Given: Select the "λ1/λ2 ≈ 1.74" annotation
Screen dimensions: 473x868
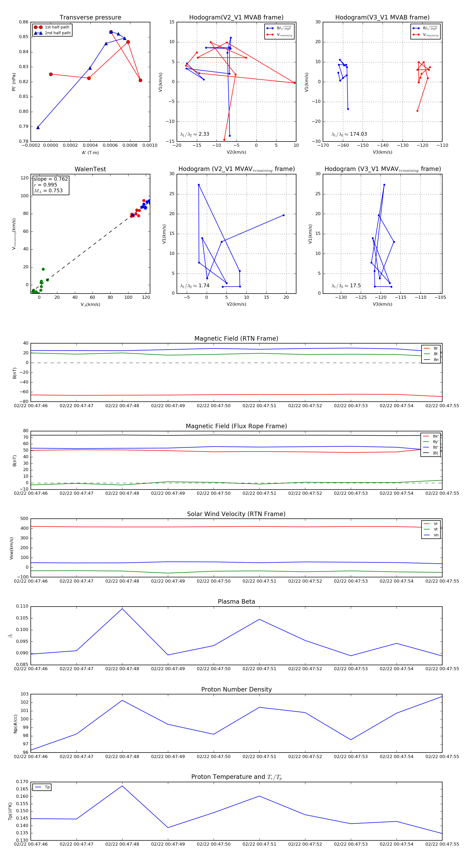Looking at the screenshot, I should click(194, 286).
